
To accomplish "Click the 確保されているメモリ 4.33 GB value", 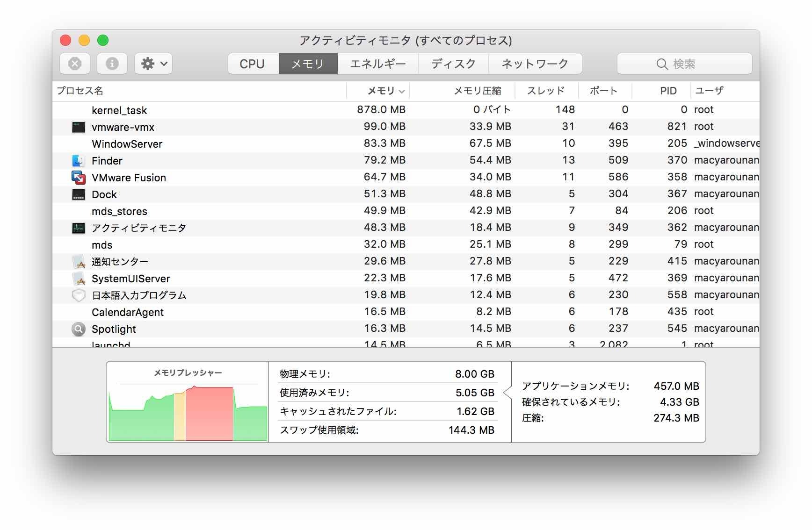I will point(680,402).
